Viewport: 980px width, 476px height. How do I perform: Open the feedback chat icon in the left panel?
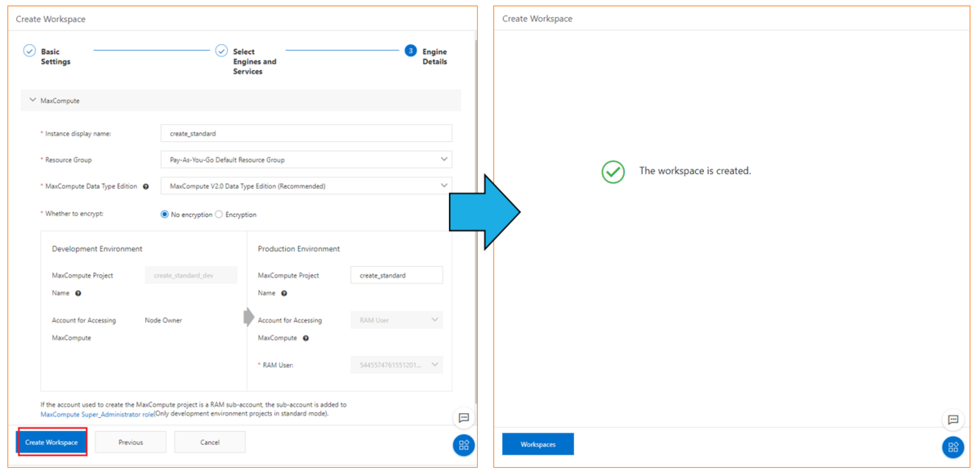coord(464,418)
